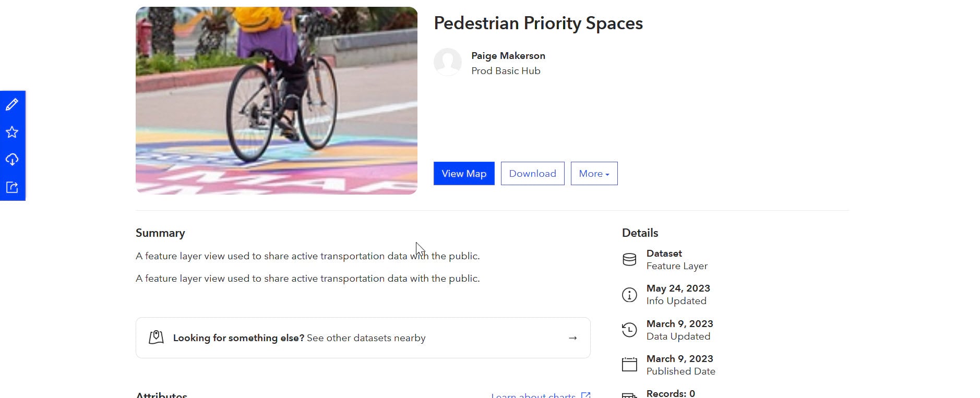Click the star favorite icon in sidebar
Viewport: 980px width, 398px height.
(x=12, y=132)
